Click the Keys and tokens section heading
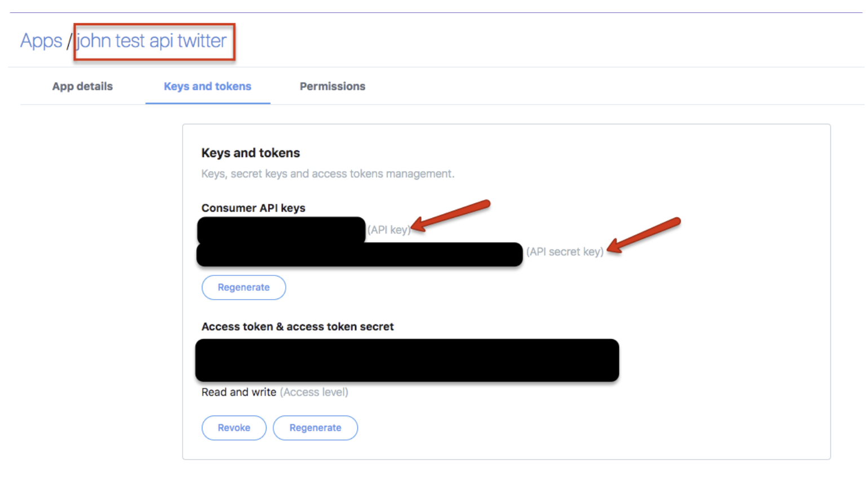Viewport: 868px width, 481px height. [x=251, y=153]
